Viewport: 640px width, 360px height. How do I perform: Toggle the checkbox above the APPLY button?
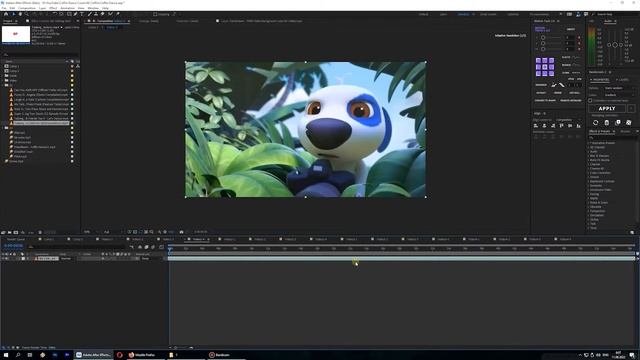[x=590, y=100]
